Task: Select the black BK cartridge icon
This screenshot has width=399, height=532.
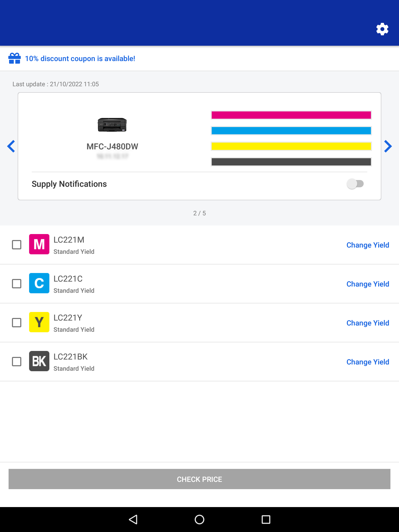Action: click(39, 361)
